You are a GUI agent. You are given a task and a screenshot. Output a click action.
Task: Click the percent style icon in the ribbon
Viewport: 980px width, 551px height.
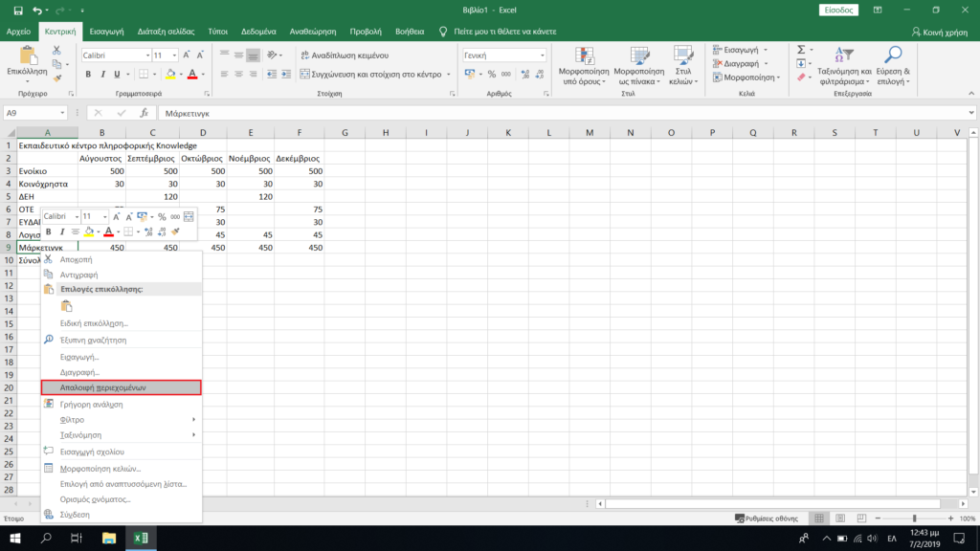492,75
